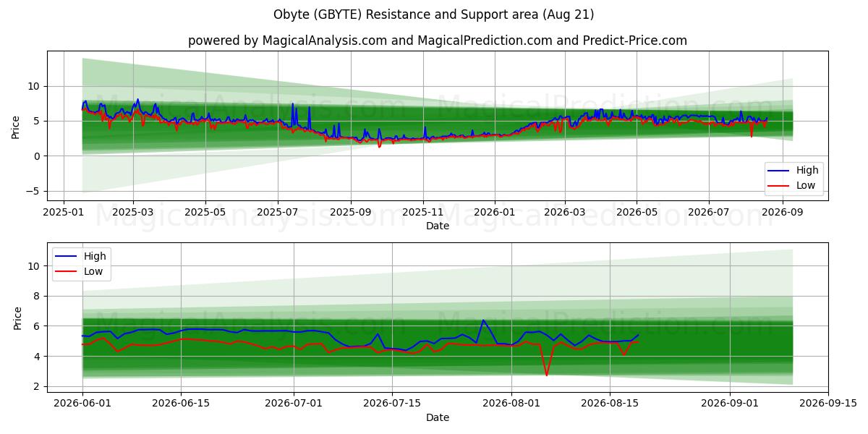
Task: Click the sharp red Low dip in August 2026 on bottom chart
Action: click(547, 375)
